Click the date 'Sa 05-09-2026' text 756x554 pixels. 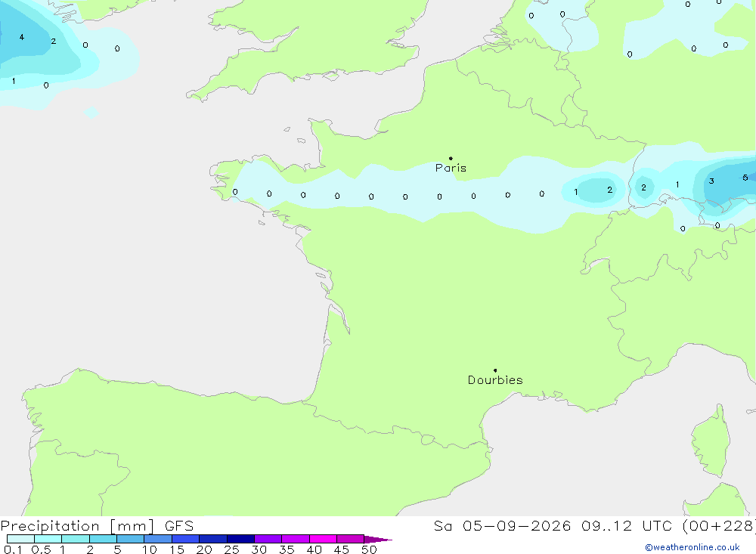[502, 526]
